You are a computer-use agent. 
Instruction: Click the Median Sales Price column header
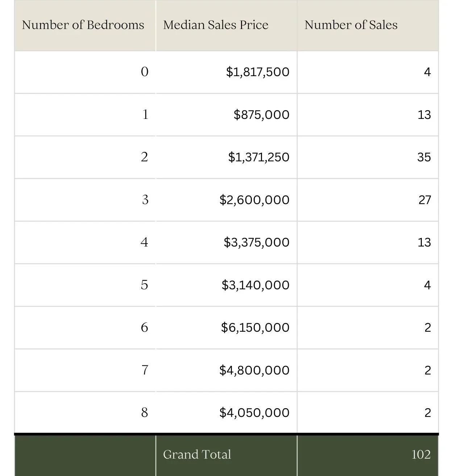pyautogui.click(x=216, y=25)
